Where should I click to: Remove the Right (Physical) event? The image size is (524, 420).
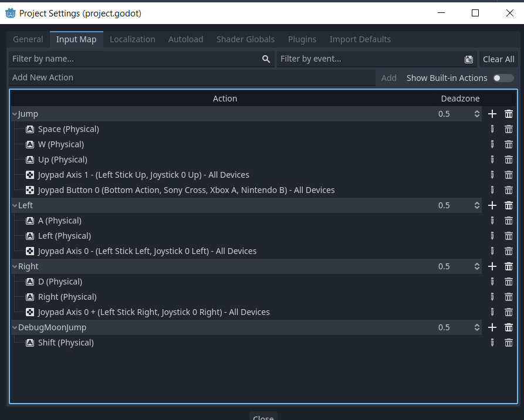(509, 297)
